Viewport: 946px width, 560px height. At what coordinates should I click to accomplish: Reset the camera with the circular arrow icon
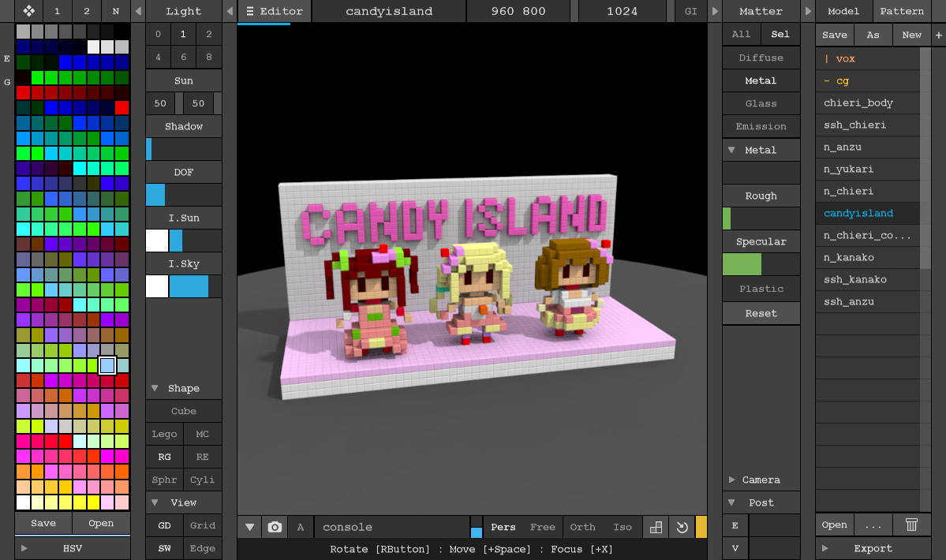pyautogui.click(x=682, y=527)
